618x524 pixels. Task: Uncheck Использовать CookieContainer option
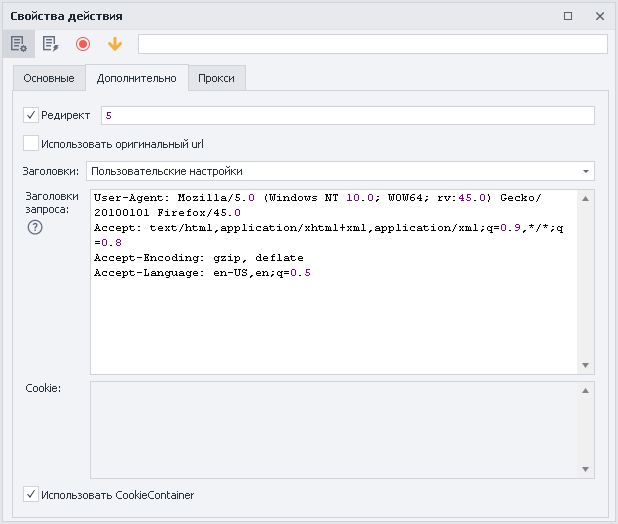point(31,494)
